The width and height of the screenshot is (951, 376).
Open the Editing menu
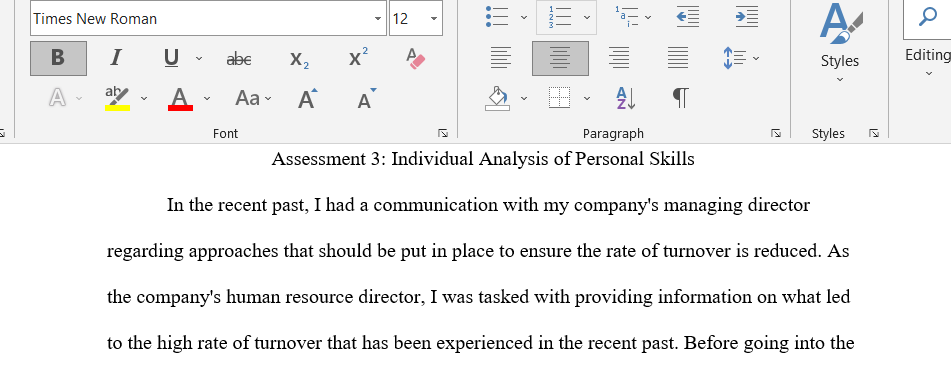click(x=928, y=62)
